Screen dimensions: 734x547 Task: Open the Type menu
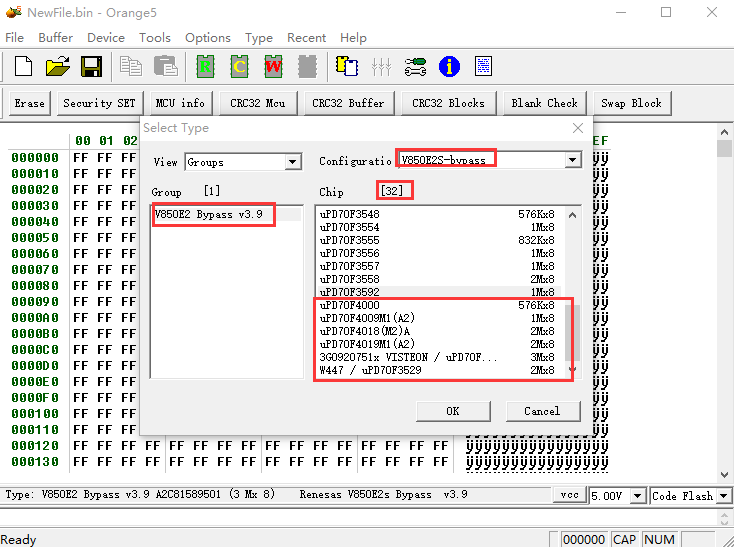259,37
